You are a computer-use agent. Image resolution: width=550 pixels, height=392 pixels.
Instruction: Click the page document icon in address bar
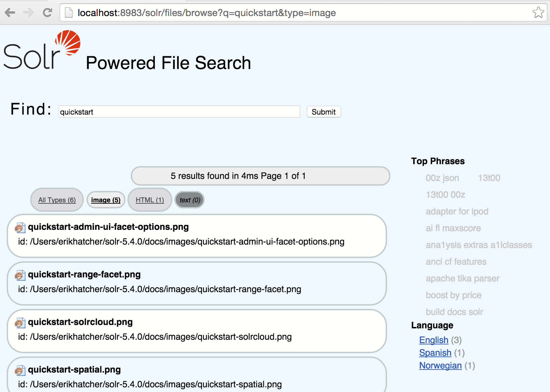pos(69,13)
